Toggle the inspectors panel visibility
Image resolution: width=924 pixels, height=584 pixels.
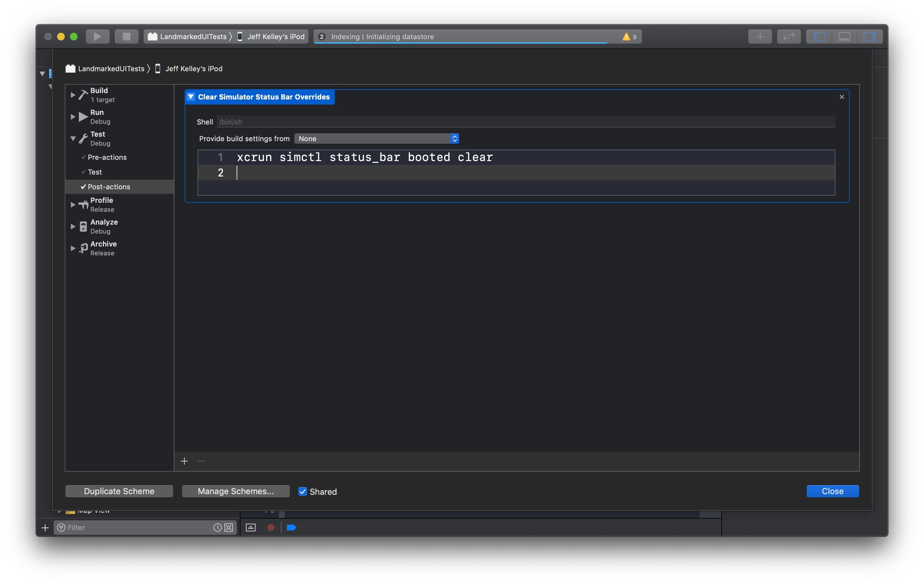[869, 37]
